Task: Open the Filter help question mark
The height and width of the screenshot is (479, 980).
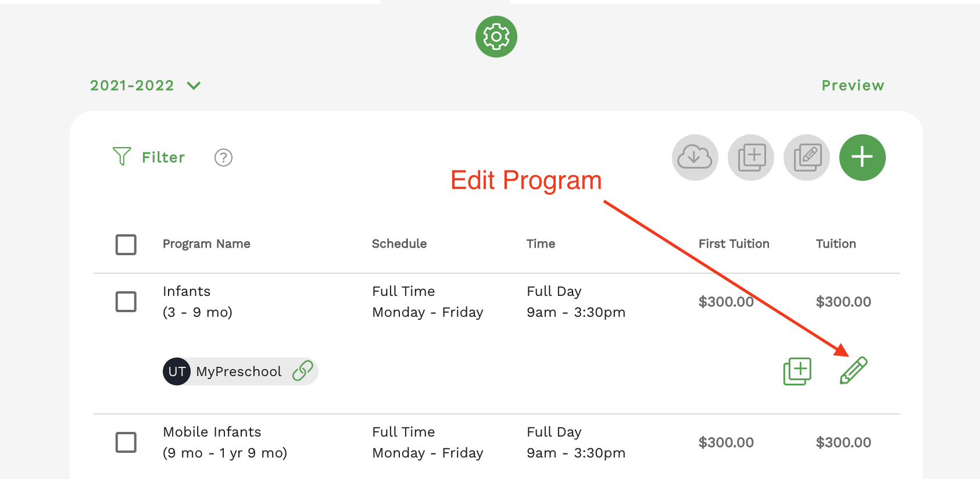Action: pos(223,158)
